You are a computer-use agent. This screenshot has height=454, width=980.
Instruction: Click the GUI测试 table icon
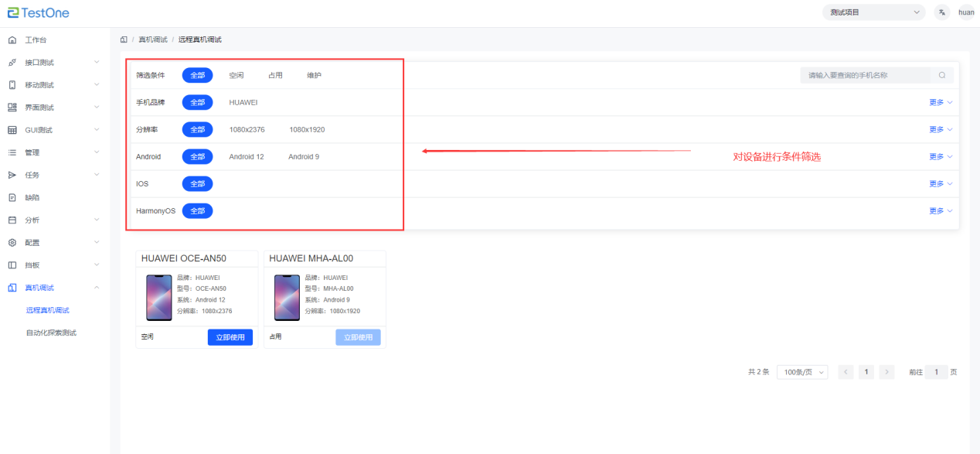[12, 130]
